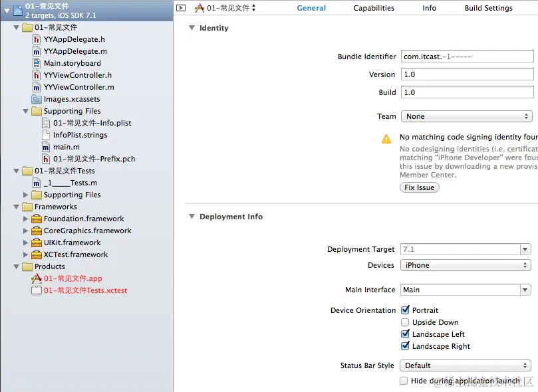
Task: Click the target app icon in editor header
Action: 200,8
